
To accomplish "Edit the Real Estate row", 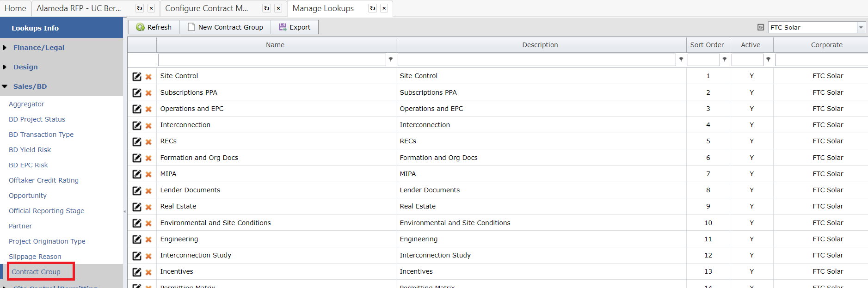I will [137, 207].
